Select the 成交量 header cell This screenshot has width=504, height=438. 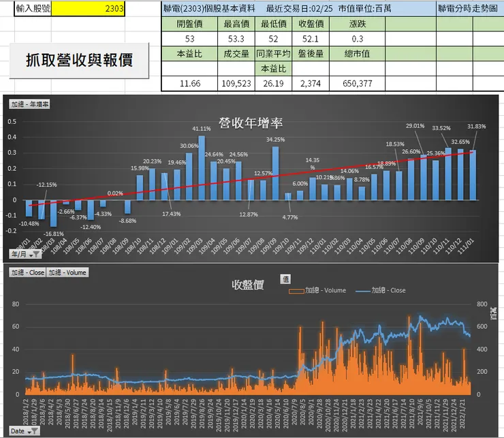coord(236,54)
